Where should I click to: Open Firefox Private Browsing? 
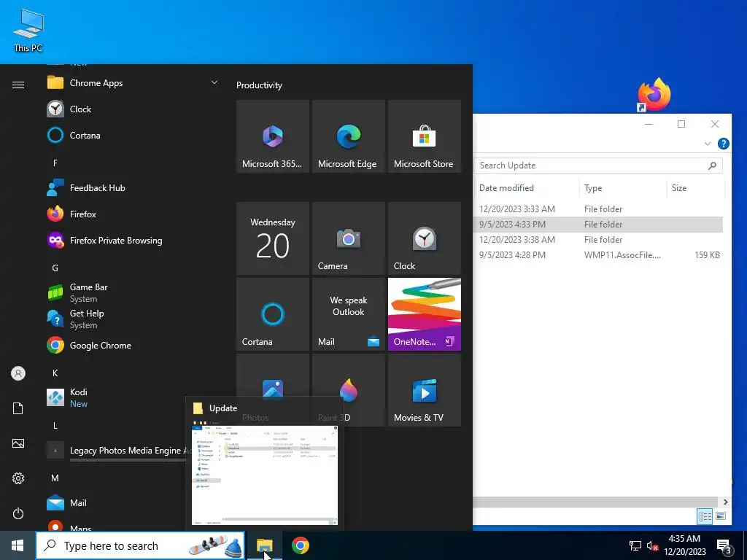[104, 241]
